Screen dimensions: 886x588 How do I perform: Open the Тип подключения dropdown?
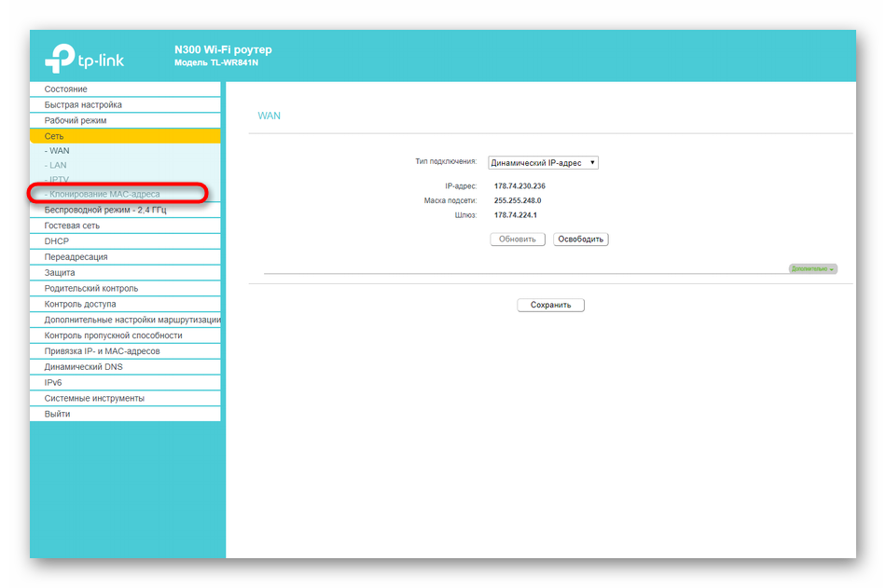coord(543,163)
